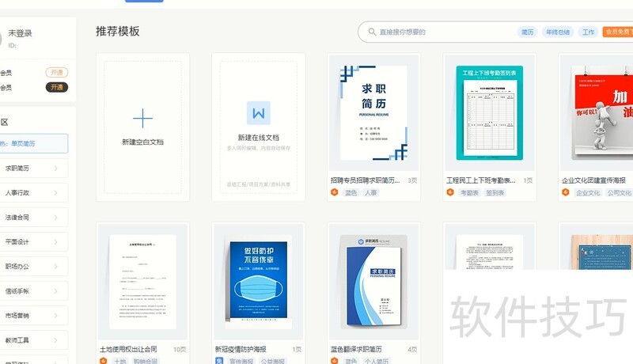Click the 签到表 tag

495,192
